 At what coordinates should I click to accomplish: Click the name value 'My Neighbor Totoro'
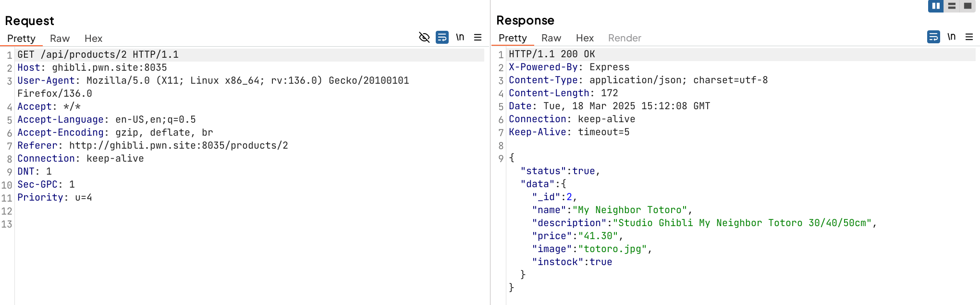click(x=630, y=210)
